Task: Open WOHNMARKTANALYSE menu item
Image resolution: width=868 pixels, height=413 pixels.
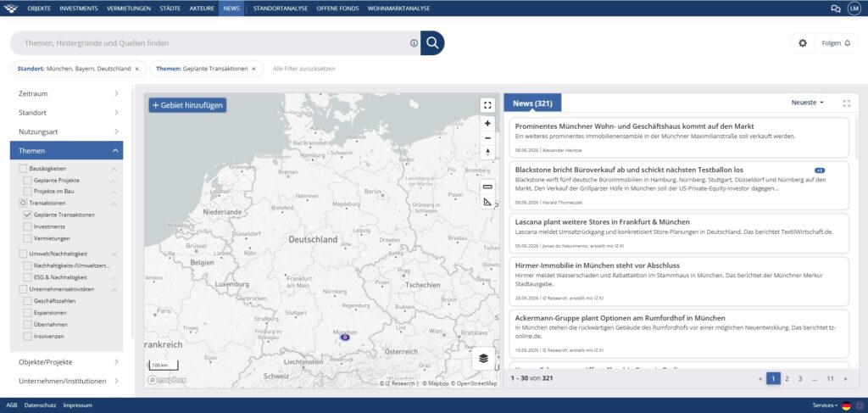Action: tap(398, 8)
